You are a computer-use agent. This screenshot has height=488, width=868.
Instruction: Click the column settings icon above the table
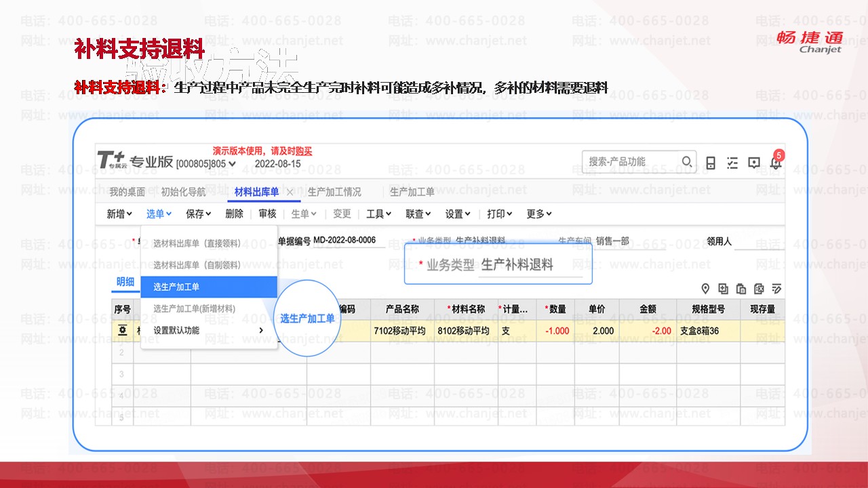click(x=759, y=289)
